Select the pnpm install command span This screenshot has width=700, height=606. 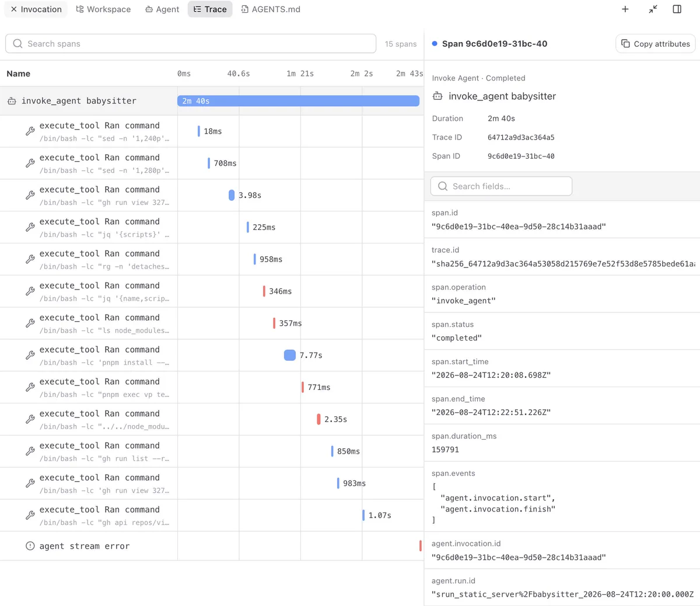pyautogui.click(x=212, y=356)
